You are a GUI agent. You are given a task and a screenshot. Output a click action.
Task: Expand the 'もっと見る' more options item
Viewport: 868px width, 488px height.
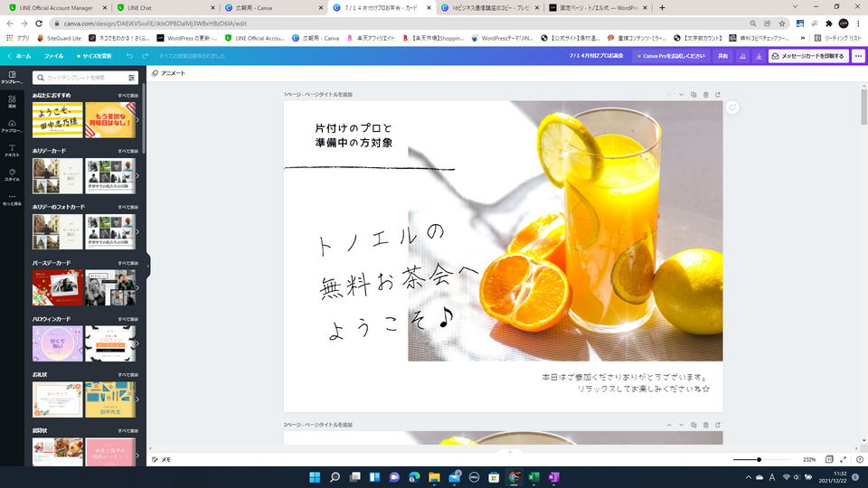[x=12, y=199]
